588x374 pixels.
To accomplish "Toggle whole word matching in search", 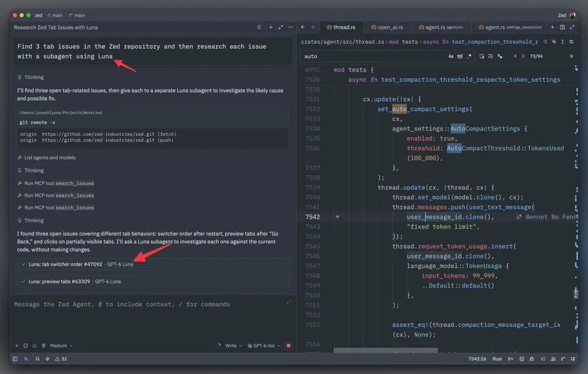I will pyautogui.click(x=460, y=56).
